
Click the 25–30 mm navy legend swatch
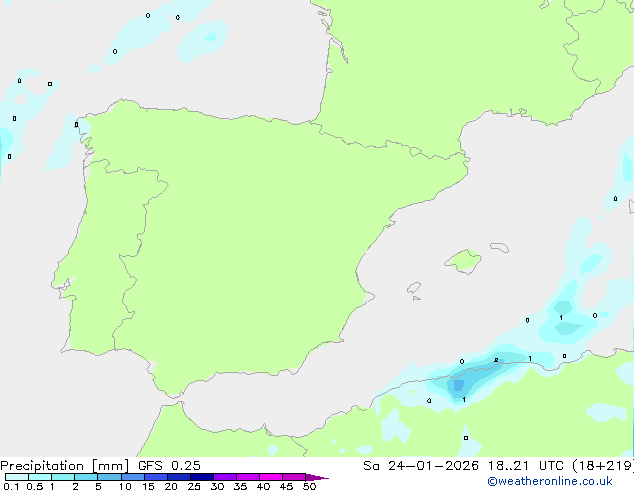click(x=202, y=477)
